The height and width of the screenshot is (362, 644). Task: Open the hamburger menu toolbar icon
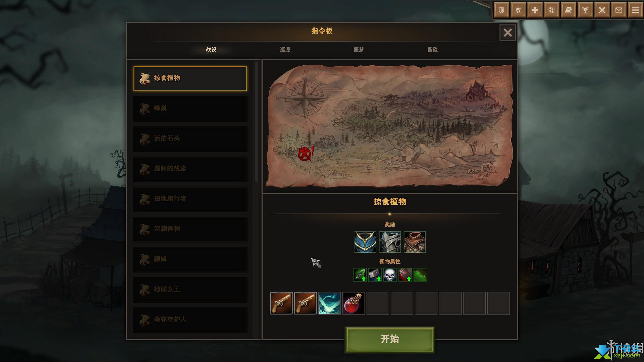636,10
